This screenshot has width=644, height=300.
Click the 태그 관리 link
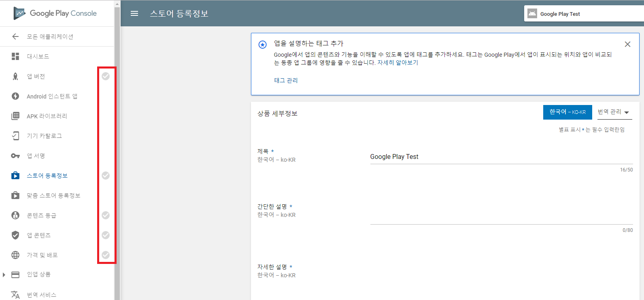pos(286,80)
